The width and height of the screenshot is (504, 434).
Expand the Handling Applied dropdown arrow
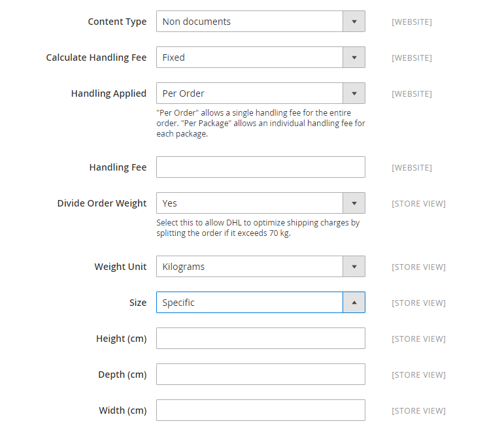(x=354, y=93)
